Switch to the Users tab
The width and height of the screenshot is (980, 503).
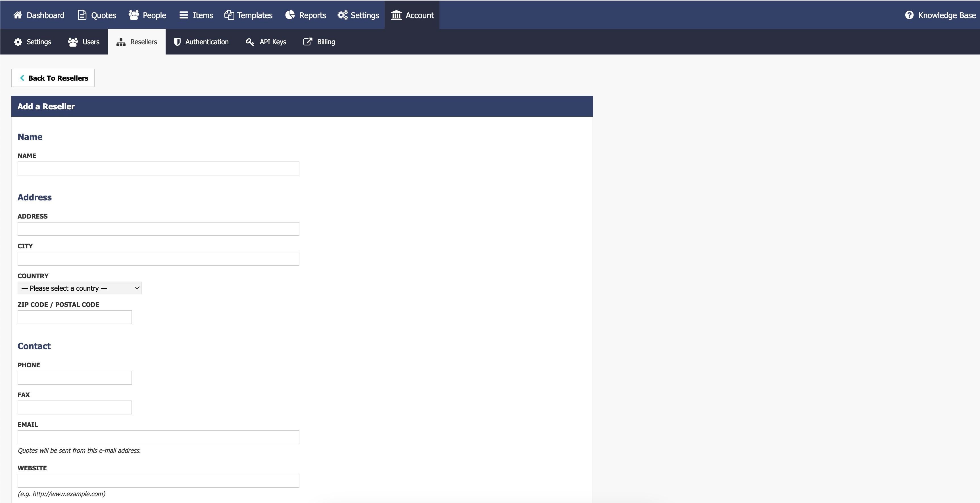[84, 42]
